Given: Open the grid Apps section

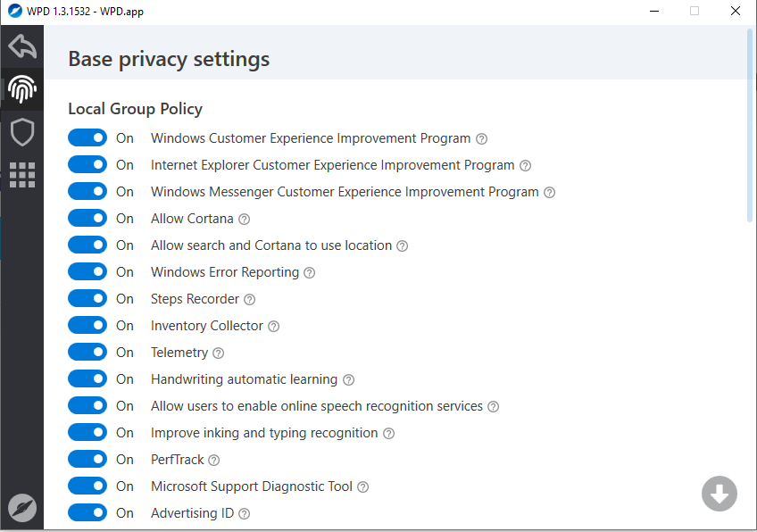Looking at the screenshot, I should coord(22,174).
